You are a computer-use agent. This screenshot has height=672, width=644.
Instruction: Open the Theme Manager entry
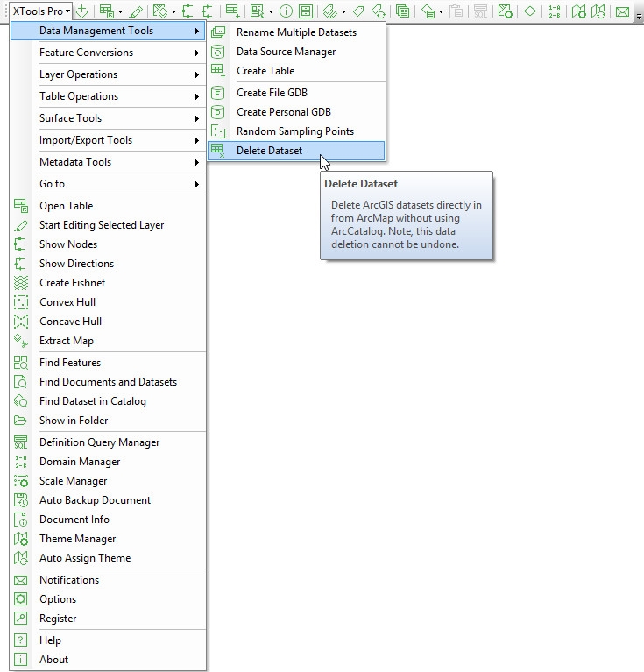point(77,539)
